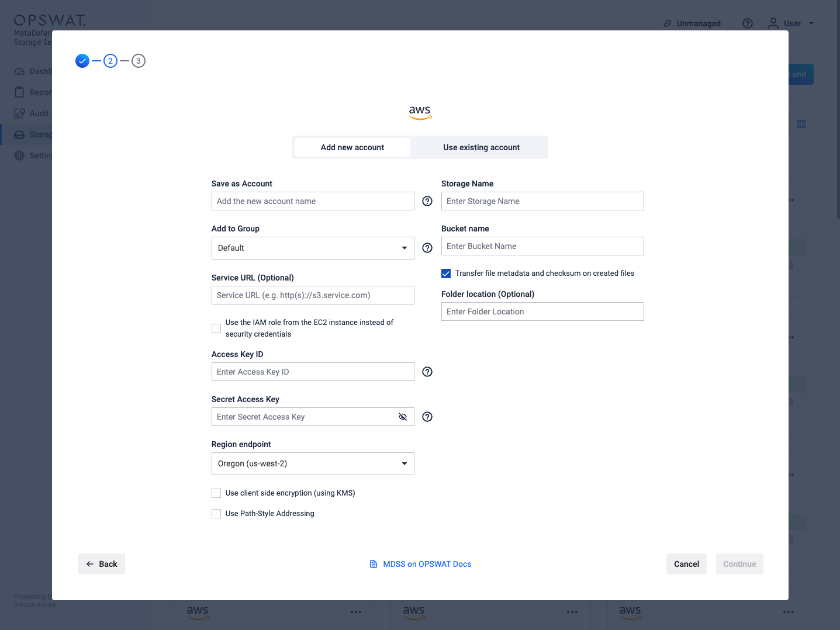This screenshot has width=840, height=630.
Task: Click step 2 circle in wizard
Action: (x=110, y=61)
